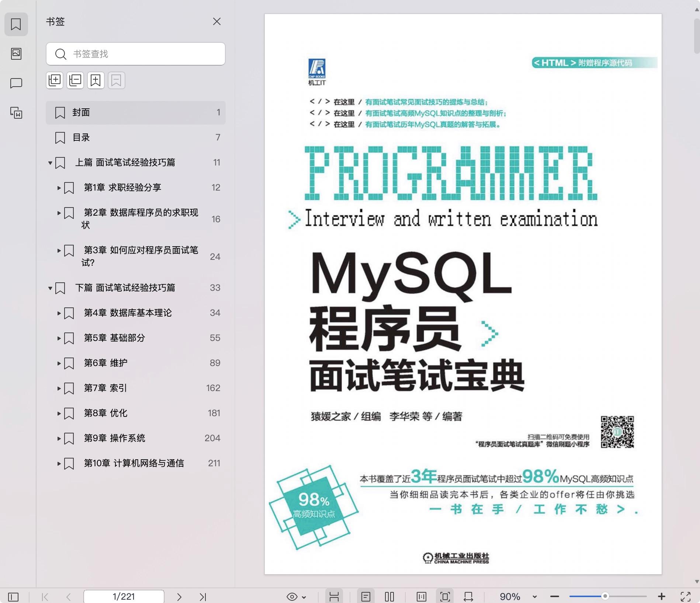This screenshot has height=603, width=700.
Task: Expand 第3章 如何应对程序员面试笔试
Action: [x=59, y=251]
